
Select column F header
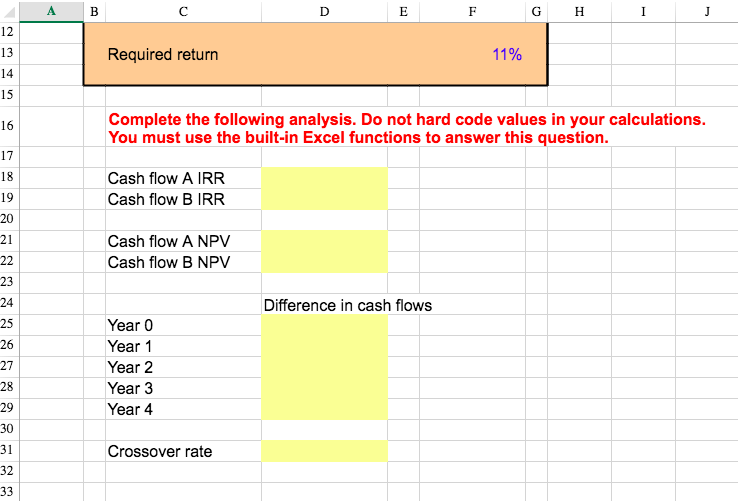(472, 11)
